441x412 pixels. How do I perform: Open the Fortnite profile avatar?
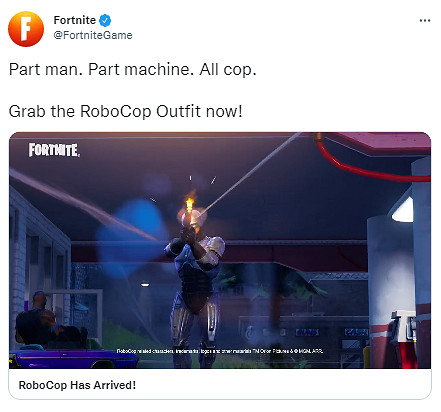click(x=26, y=29)
